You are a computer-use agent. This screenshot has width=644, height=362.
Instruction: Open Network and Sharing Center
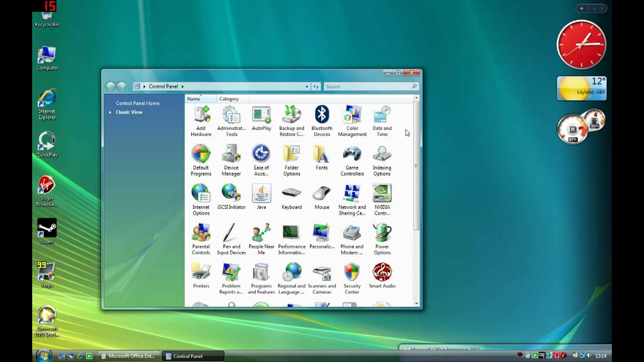352,195
